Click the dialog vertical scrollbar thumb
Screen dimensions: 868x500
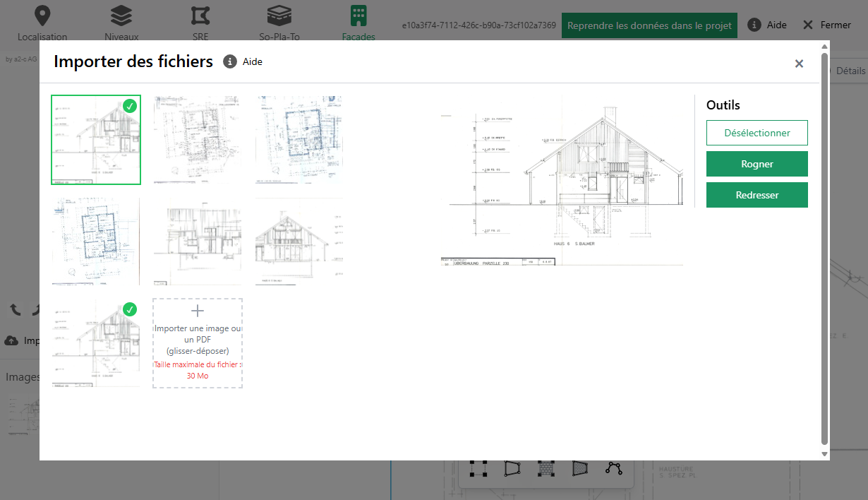824,249
